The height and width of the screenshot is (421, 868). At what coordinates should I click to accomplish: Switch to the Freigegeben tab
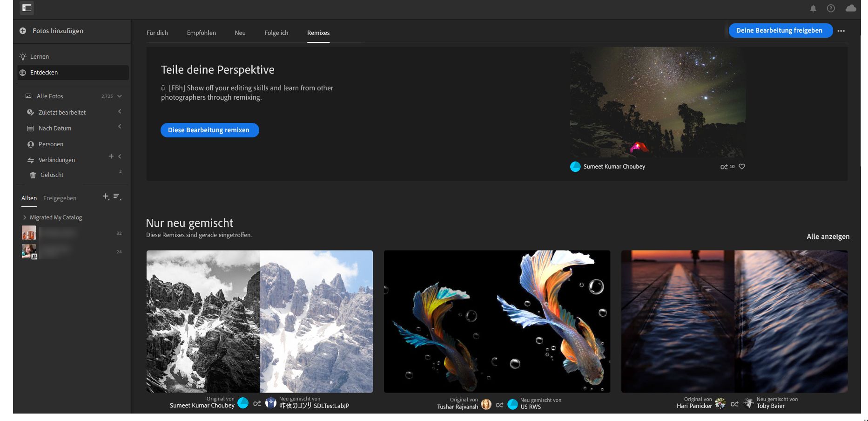click(x=60, y=198)
